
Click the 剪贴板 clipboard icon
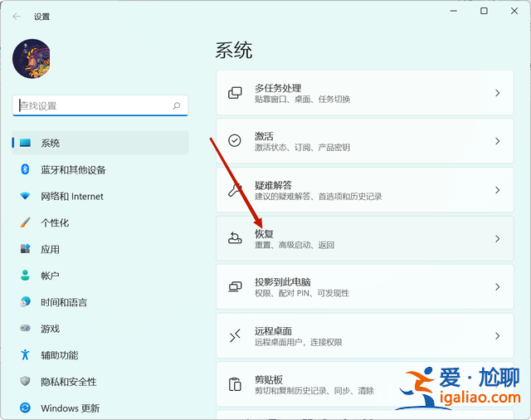point(235,384)
